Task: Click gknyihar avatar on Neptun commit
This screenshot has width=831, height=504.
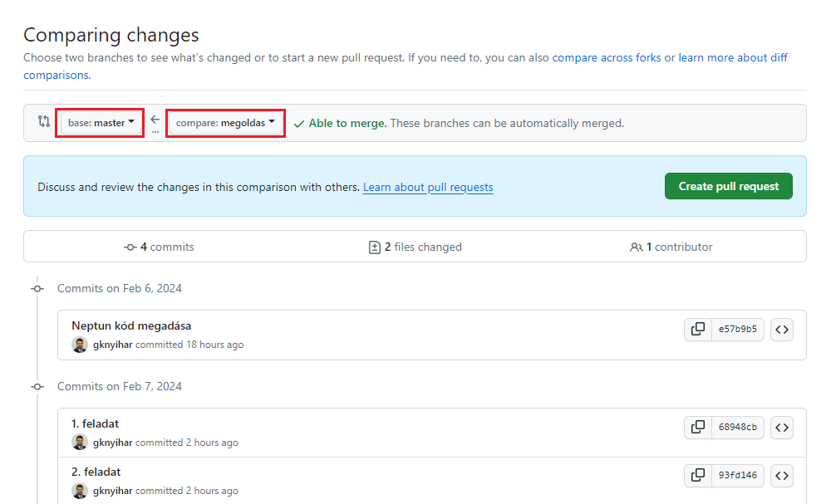Action: pos(80,345)
